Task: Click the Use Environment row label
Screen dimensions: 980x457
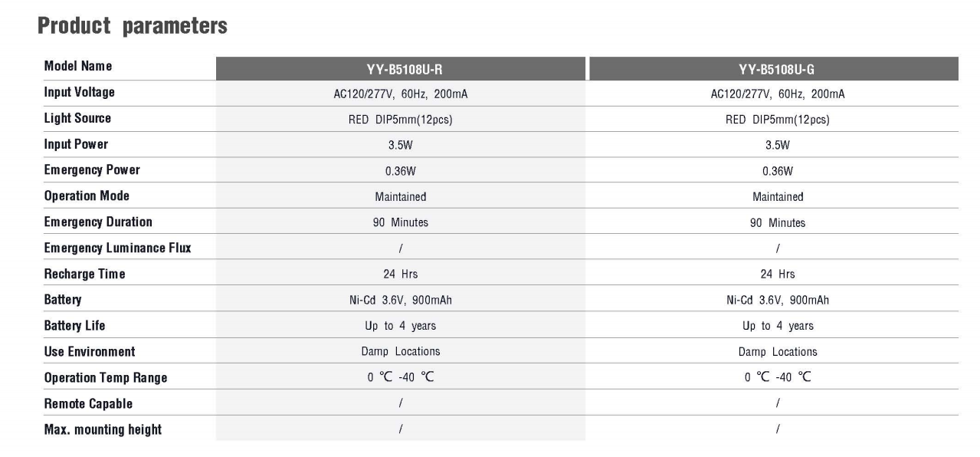Action: (90, 352)
